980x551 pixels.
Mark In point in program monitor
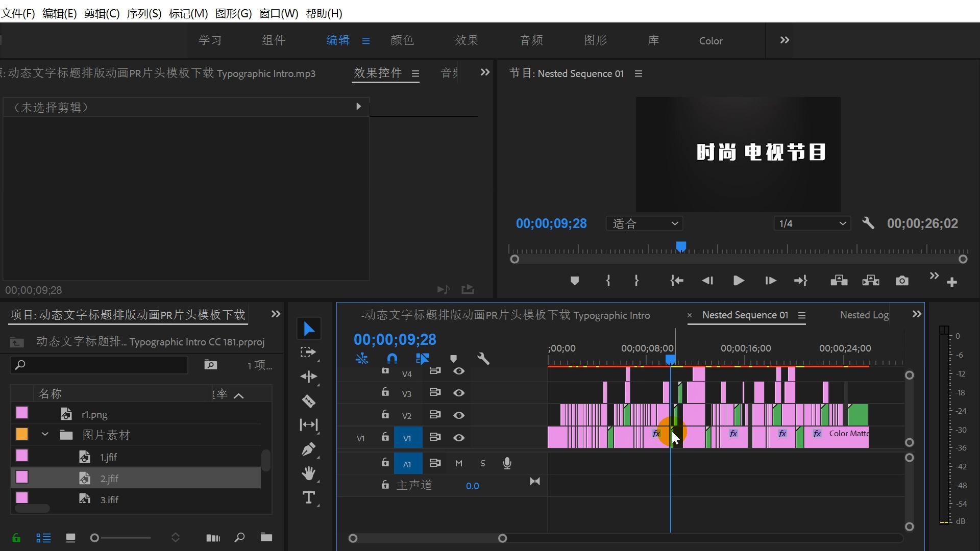(x=608, y=281)
